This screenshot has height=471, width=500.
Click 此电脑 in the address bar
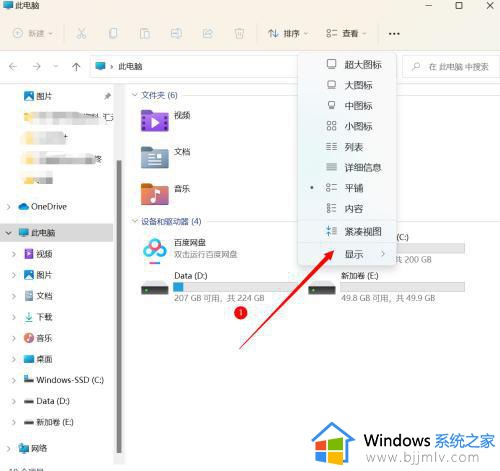point(130,67)
